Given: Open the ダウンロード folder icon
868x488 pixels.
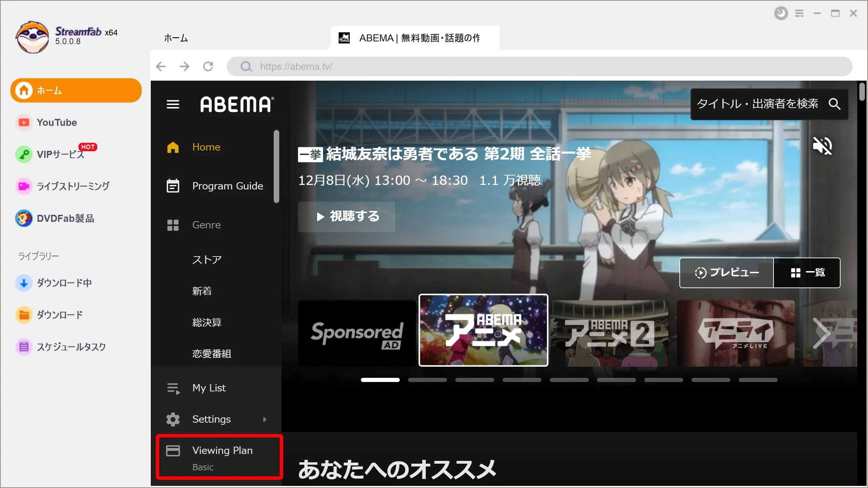Looking at the screenshot, I should [x=24, y=315].
